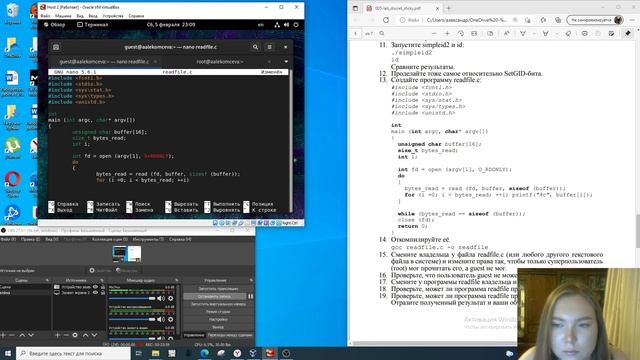
Task: Open the GNOME 'en' language indicator
Action: tap(261, 25)
